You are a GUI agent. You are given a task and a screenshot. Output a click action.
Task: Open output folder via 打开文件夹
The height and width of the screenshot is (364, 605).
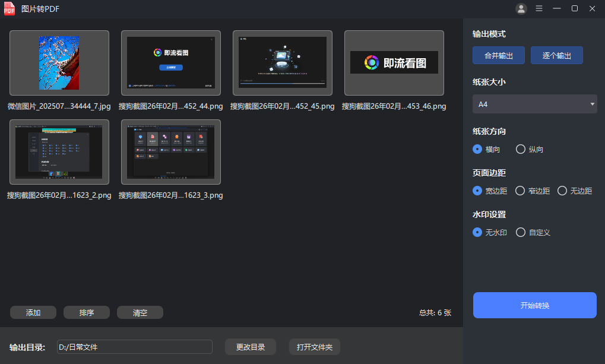point(315,347)
